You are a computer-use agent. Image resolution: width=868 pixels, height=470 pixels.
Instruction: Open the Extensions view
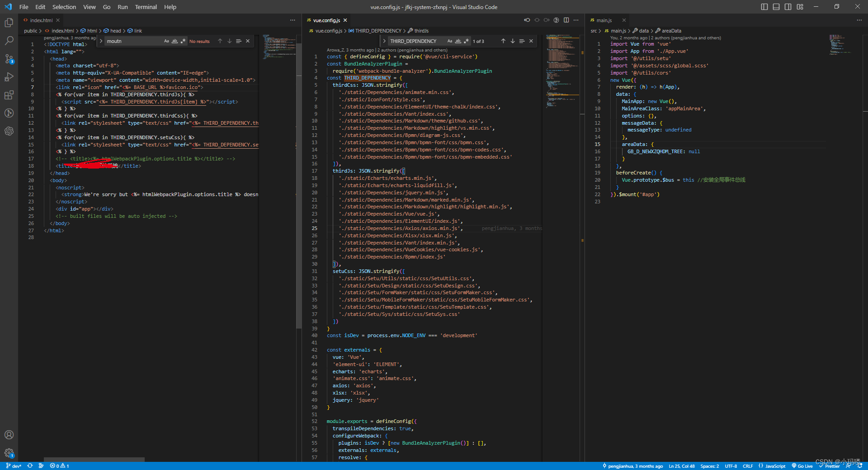pos(9,95)
